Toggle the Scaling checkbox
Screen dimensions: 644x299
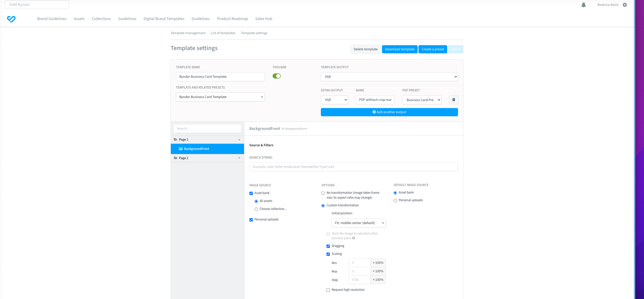[328, 254]
